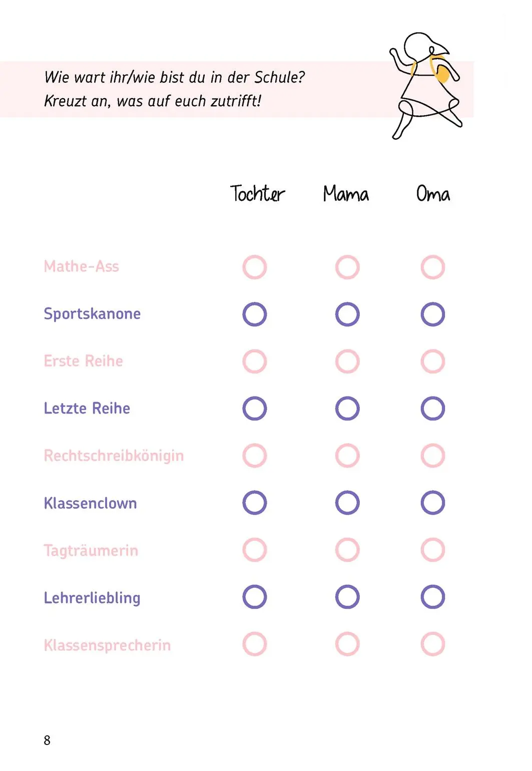Check Letzte Reihe circle under Tochter
This screenshot has width=532, height=771.
(x=255, y=409)
